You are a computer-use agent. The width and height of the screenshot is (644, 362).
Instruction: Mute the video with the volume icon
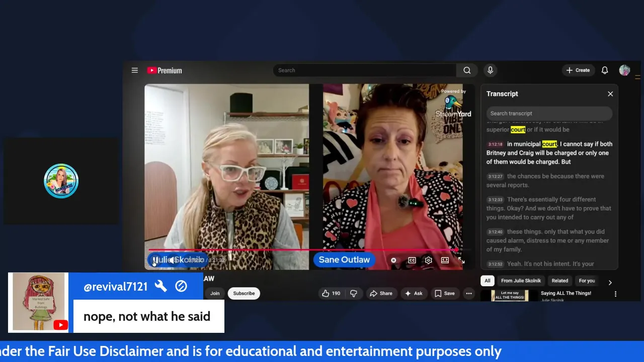coord(172,260)
